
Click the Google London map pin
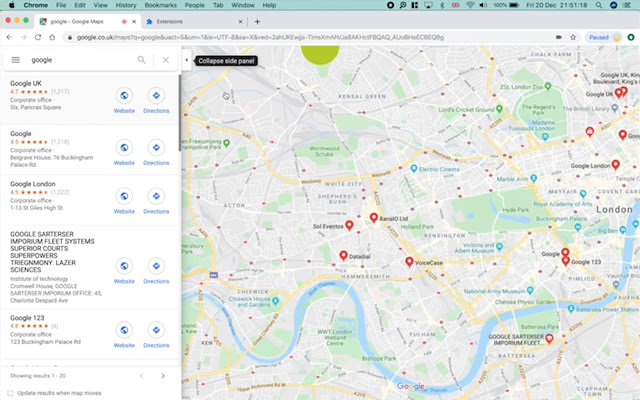click(616, 165)
